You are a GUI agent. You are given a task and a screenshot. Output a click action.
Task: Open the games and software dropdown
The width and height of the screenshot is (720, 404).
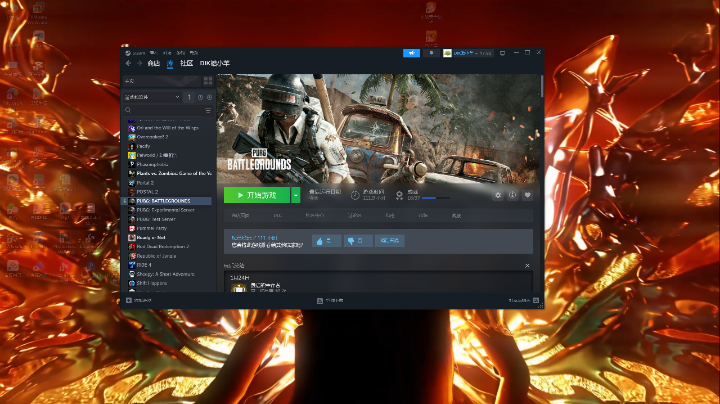152,97
